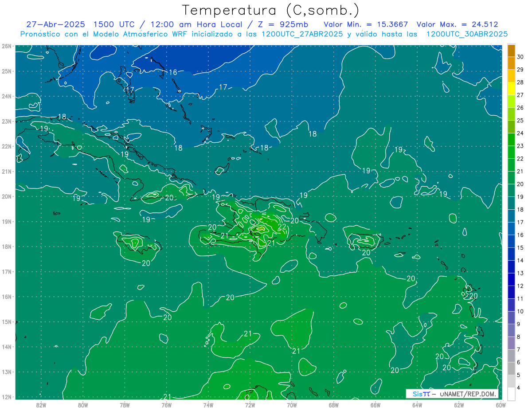Screen dimensions: 532x411
Task: Click the purple swatch between 8 and 9
Action: pyautogui.click(x=511, y=330)
